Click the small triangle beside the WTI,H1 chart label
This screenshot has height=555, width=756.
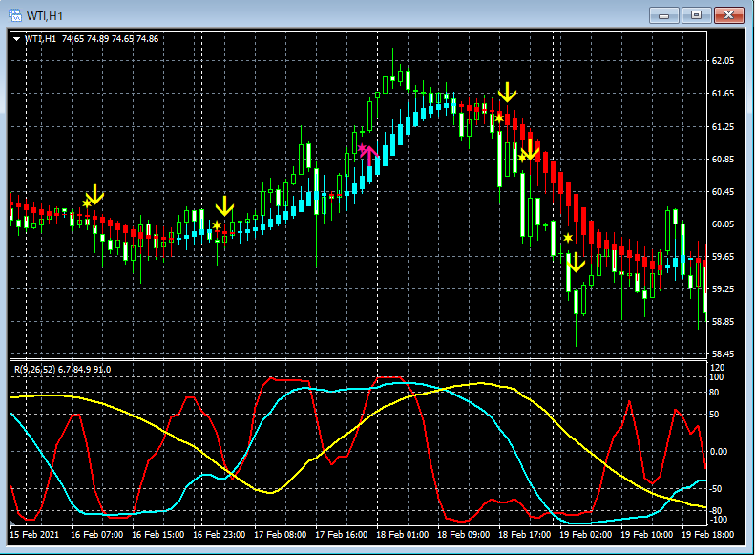(17, 39)
